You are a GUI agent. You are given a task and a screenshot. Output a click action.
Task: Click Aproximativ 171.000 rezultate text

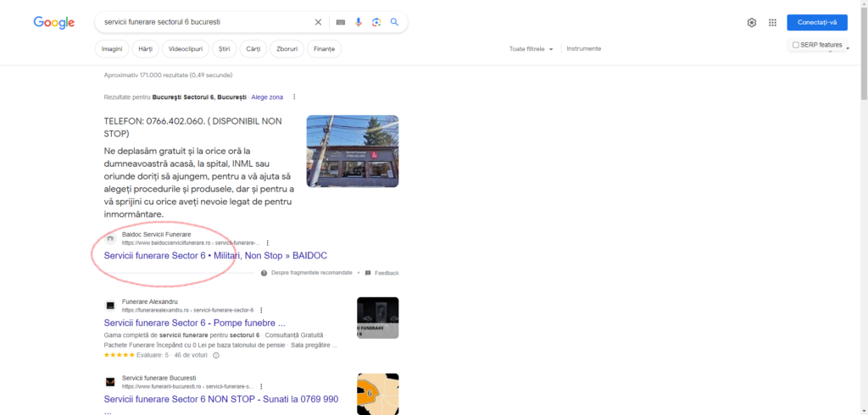pyautogui.click(x=169, y=75)
